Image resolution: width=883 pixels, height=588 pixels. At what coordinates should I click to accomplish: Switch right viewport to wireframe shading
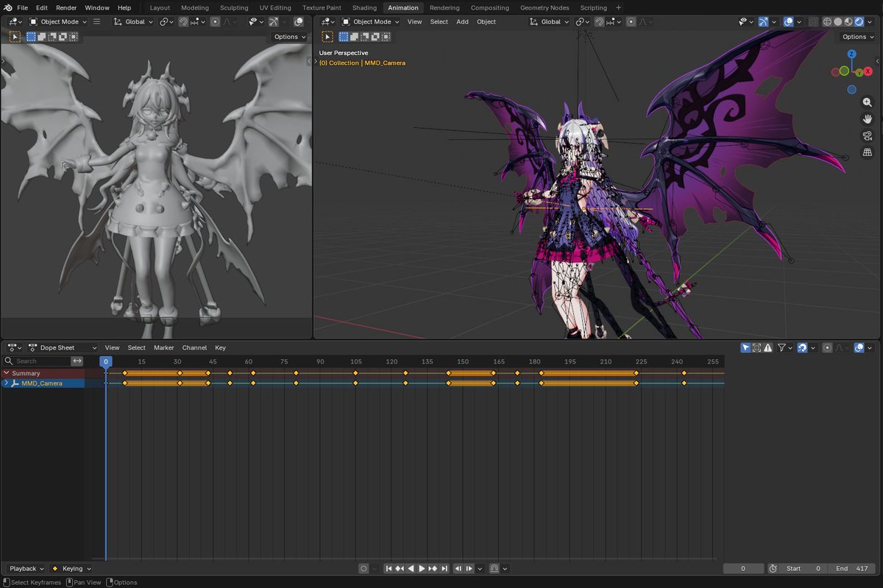tap(827, 21)
